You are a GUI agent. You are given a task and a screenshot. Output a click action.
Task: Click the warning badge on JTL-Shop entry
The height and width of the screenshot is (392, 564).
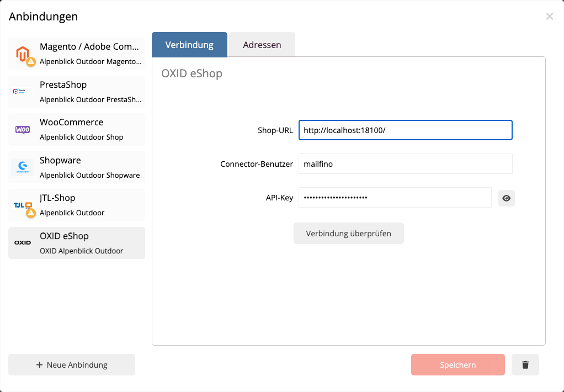point(31,213)
